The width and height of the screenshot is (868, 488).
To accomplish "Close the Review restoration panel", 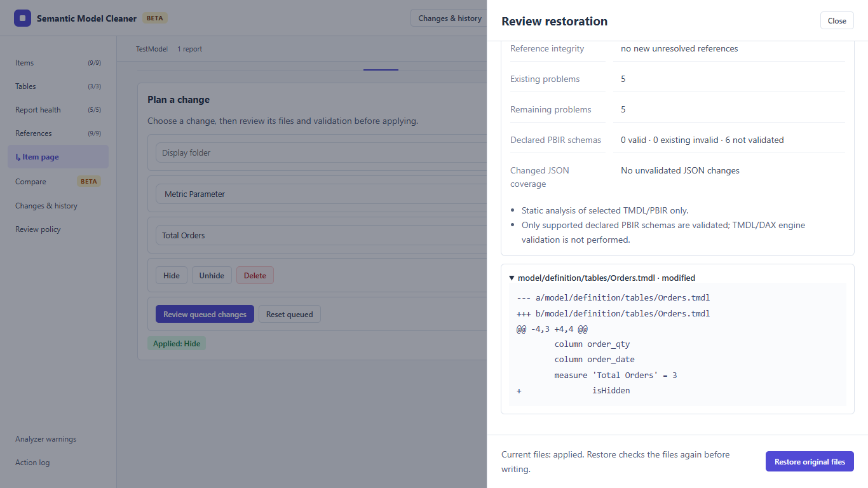I will pyautogui.click(x=837, y=21).
